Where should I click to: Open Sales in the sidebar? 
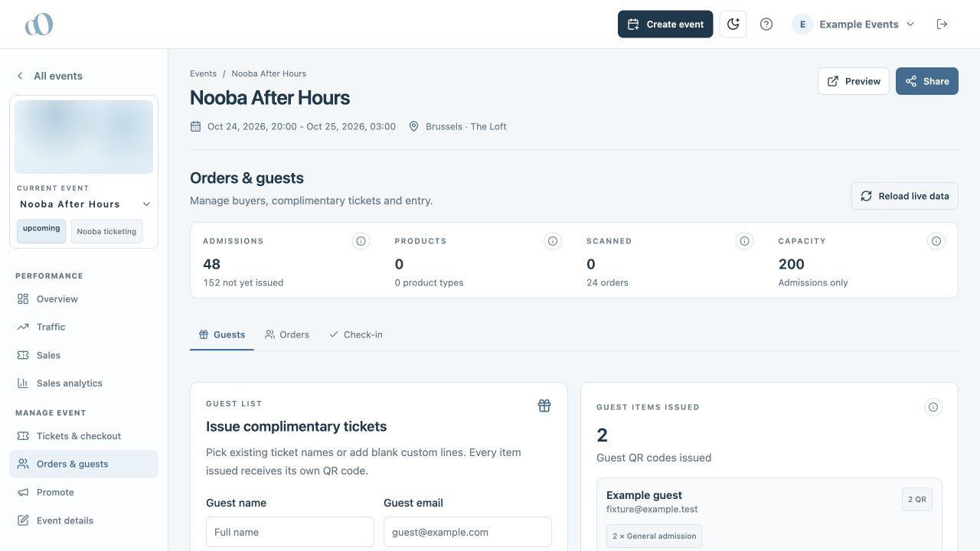click(x=84, y=355)
